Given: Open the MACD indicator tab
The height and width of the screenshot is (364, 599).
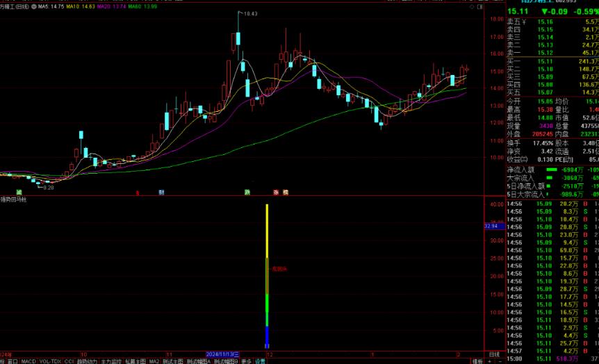Looking at the screenshot, I should (28, 361).
